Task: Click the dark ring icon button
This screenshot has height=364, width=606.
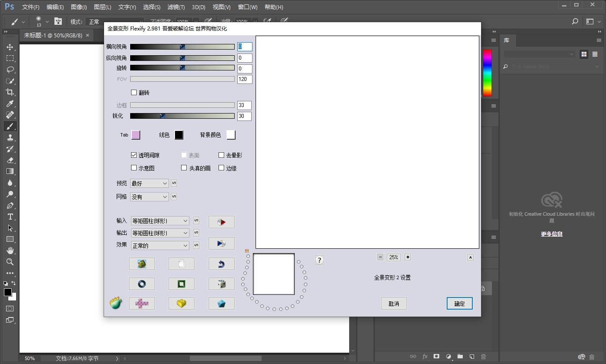Action: click(142, 284)
